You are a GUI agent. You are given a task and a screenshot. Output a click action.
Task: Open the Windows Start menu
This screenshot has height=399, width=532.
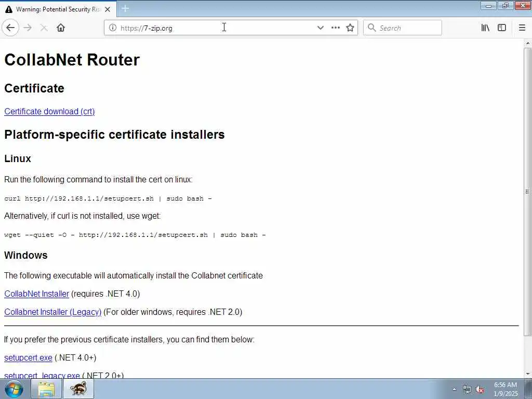coord(14,389)
